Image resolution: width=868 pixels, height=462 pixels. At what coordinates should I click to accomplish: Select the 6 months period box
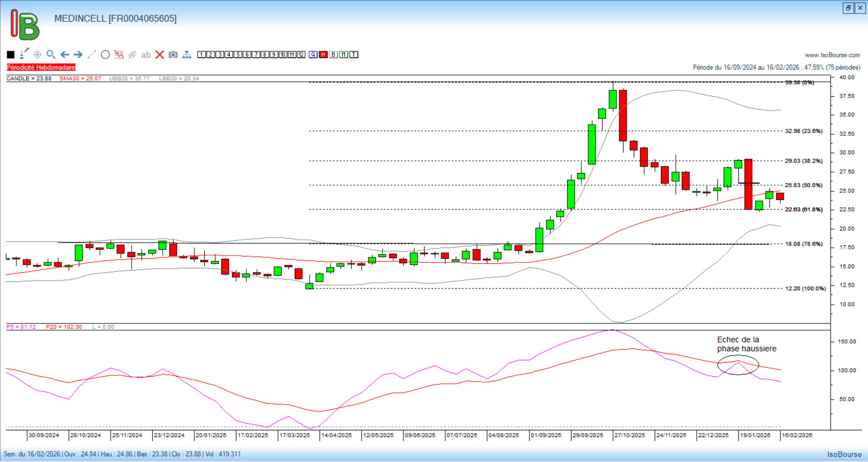247,55
